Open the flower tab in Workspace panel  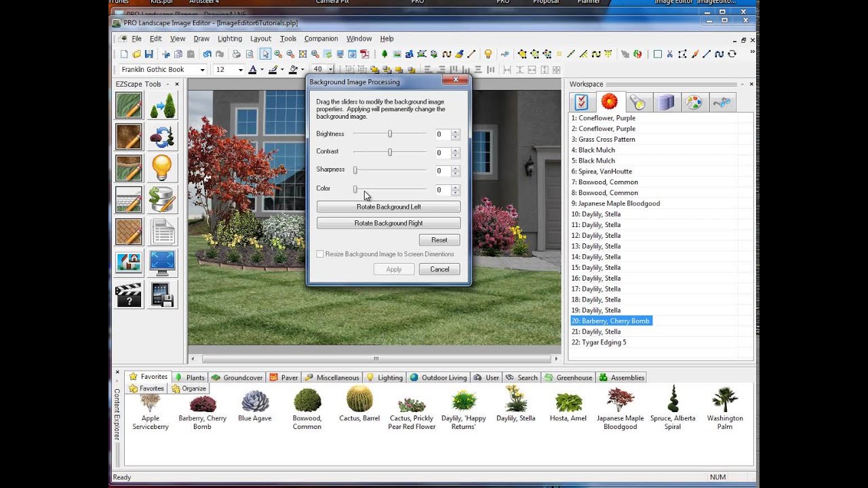pos(609,102)
